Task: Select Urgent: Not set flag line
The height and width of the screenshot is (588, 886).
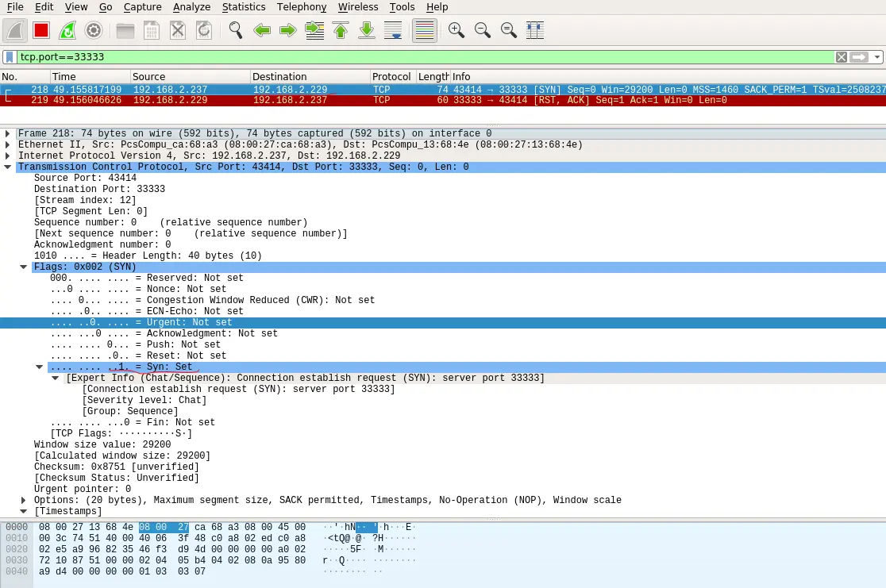Action: [443, 322]
